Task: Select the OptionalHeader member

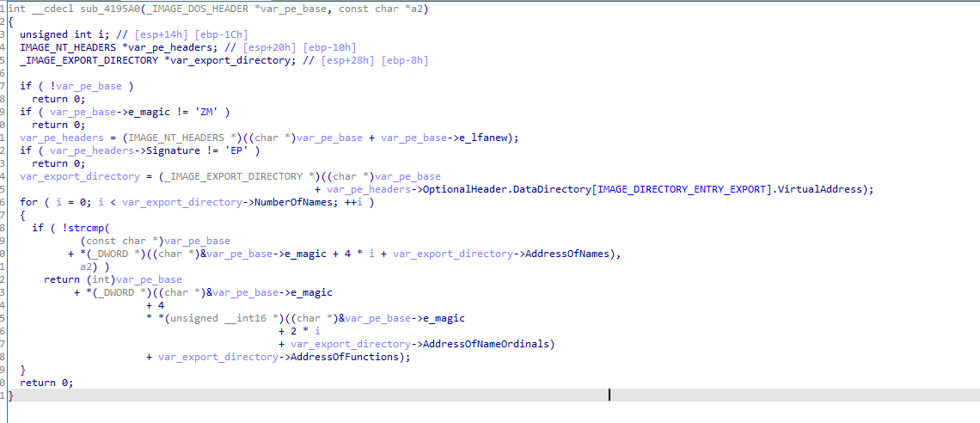Action: click(465, 189)
